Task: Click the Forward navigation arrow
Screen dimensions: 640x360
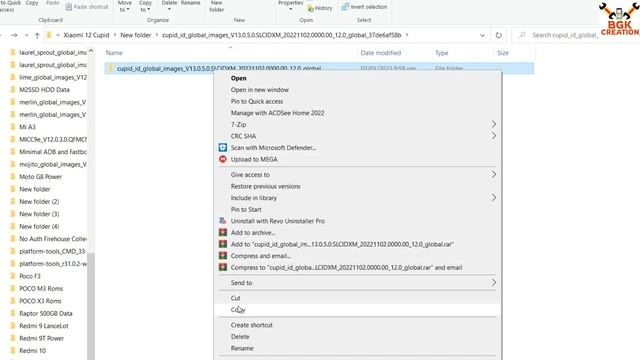Action: coord(14,36)
